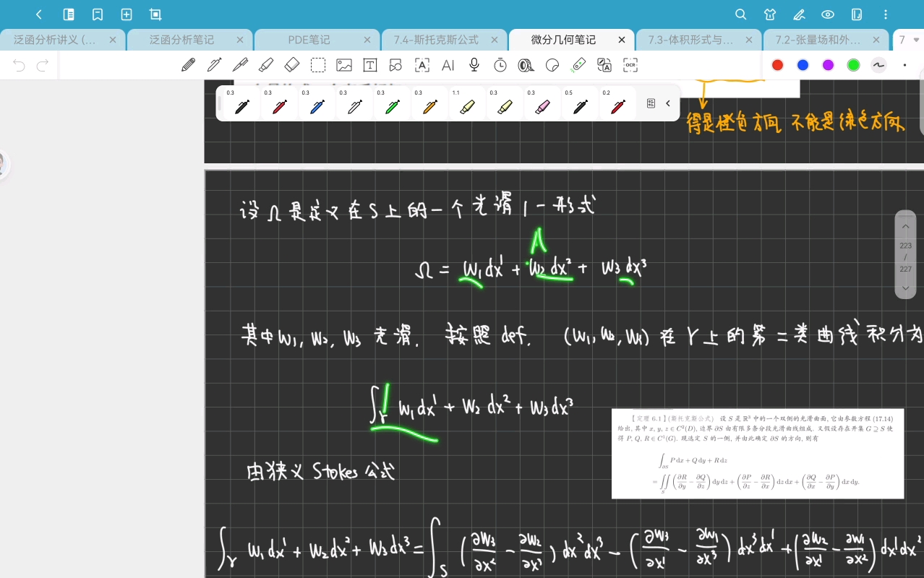
Task: Select the highlighter tool in top toolbar
Action: coord(266,65)
